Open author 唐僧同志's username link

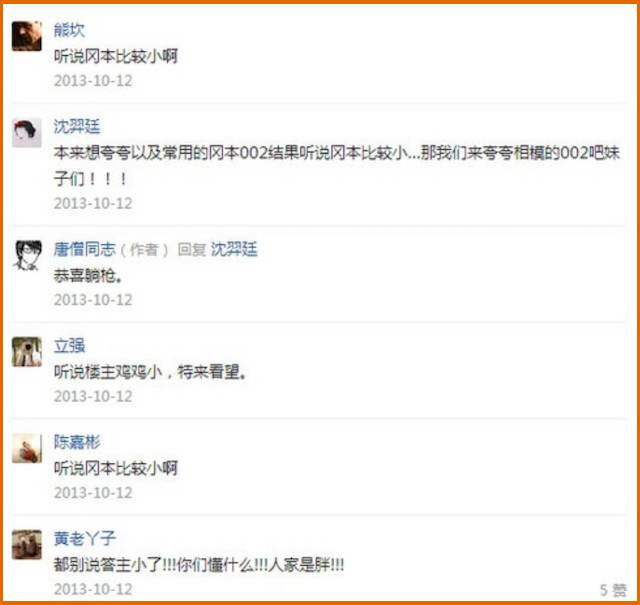point(84,249)
